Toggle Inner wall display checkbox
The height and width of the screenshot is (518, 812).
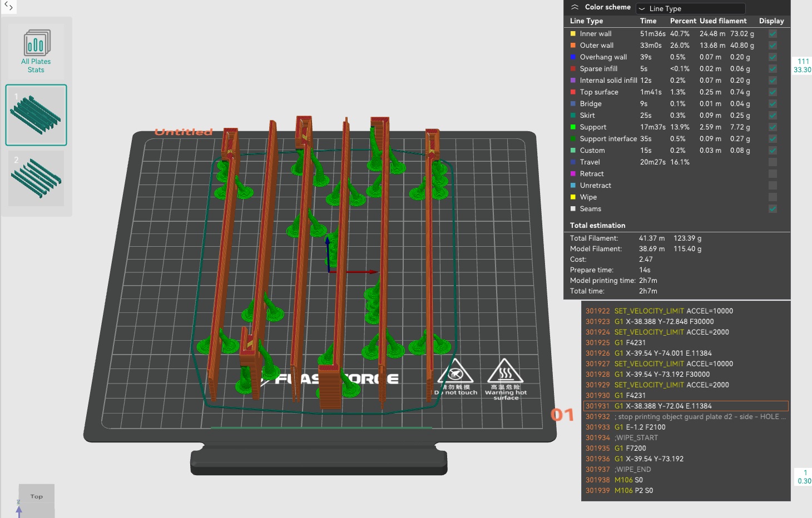773,33
